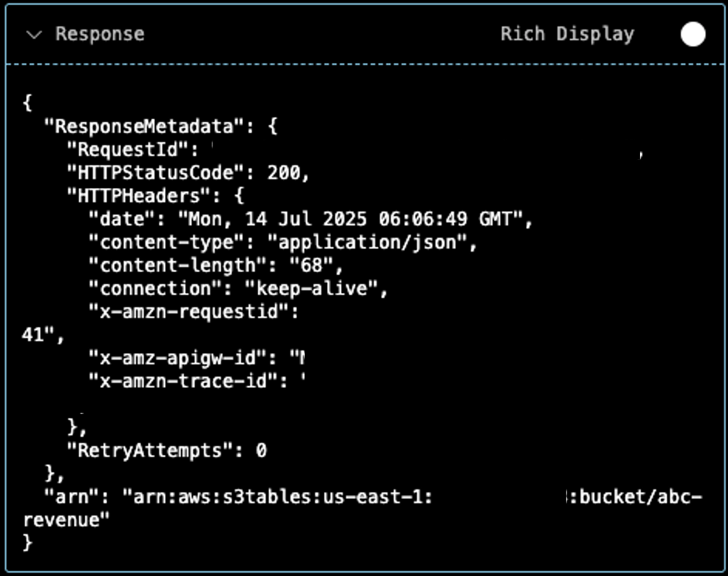Image resolution: width=728 pixels, height=576 pixels.
Task: Click the dashed divider below the header
Action: click(x=363, y=63)
